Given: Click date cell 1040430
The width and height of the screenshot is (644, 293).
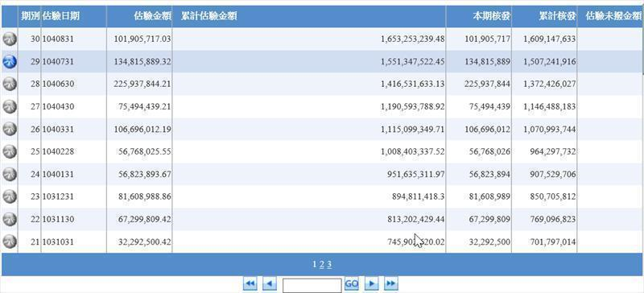Looking at the screenshot, I should 58,107.
